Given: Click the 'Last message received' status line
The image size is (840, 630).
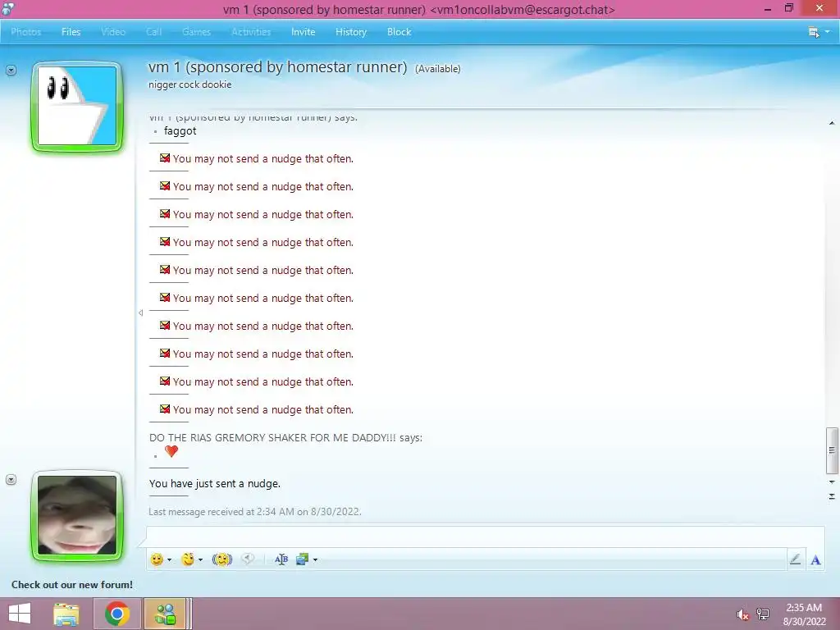Looking at the screenshot, I should pyautogui.click(x=255, y=512).
